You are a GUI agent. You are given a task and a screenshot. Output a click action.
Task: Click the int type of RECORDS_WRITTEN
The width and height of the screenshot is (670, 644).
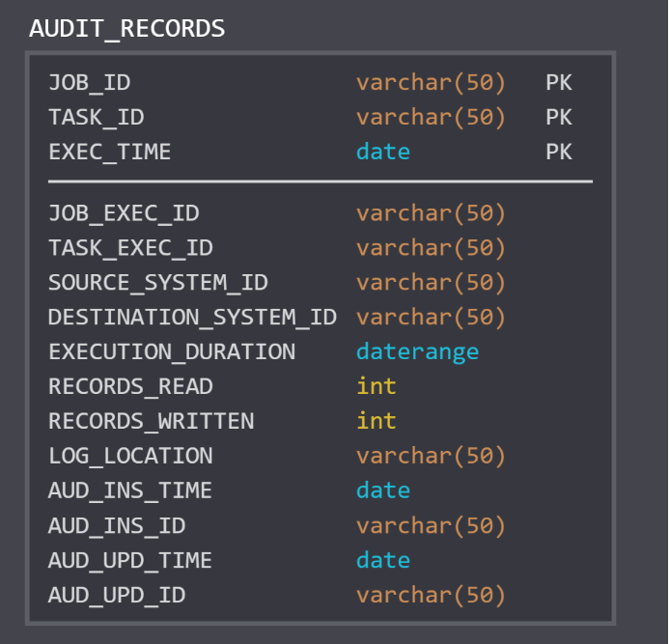click(376, 422)
